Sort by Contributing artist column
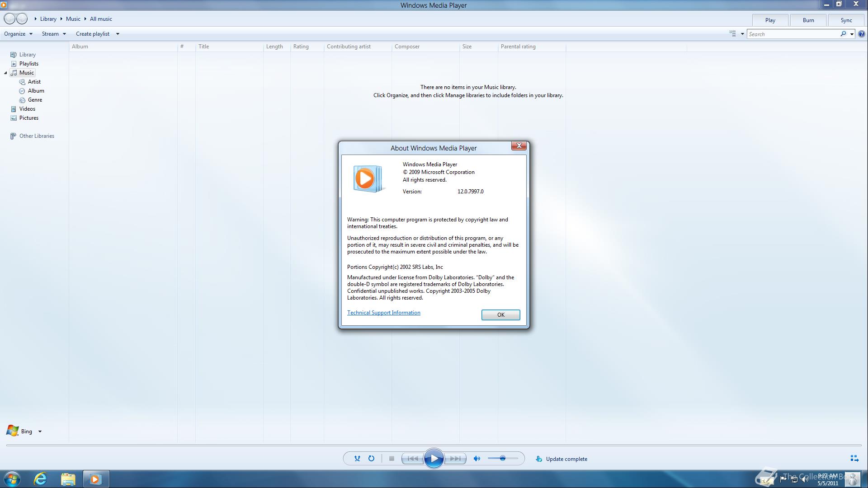The width and height of the screenshot is (868, 488). pos(358,47)
